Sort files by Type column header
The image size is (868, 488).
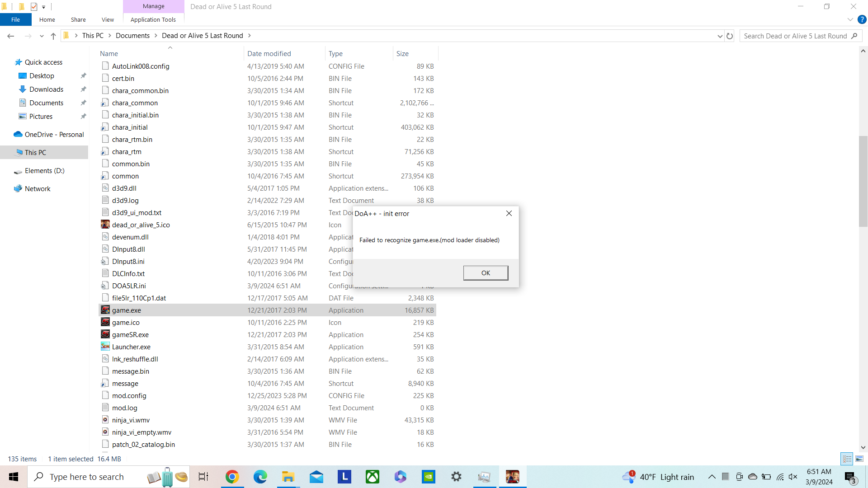335,53
